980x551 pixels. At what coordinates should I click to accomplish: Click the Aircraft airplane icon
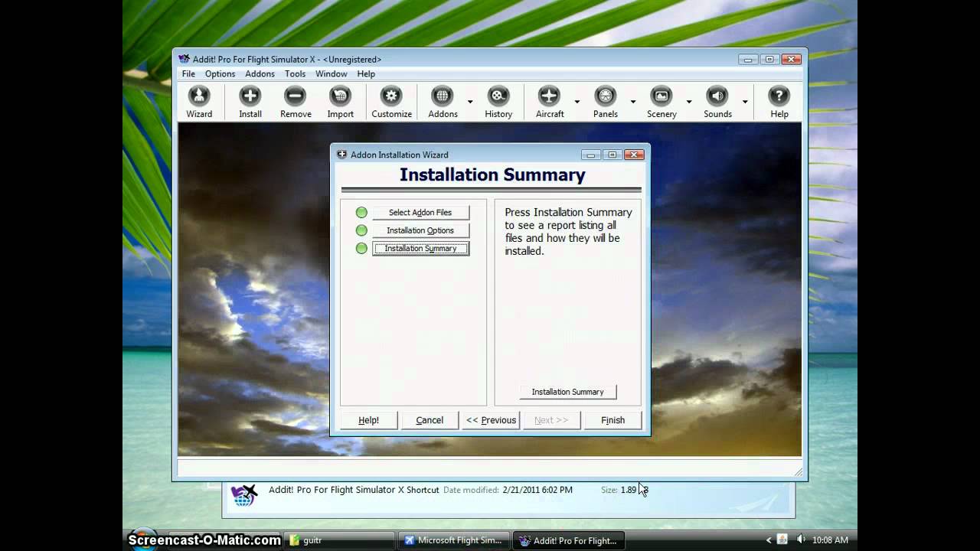549,96
